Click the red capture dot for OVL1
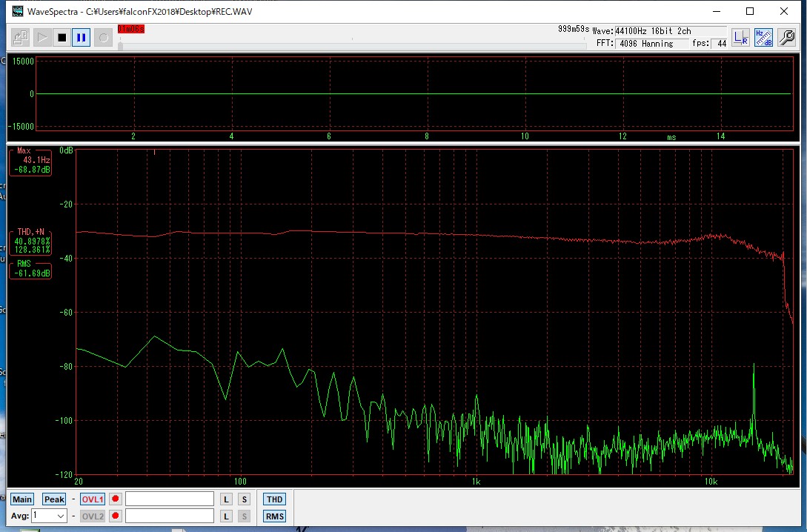 [x=116, y=499]
